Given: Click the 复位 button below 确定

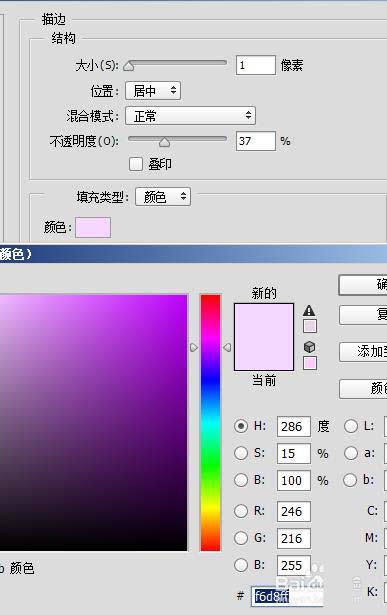Looking at the screenshot, I should [363, 315].
